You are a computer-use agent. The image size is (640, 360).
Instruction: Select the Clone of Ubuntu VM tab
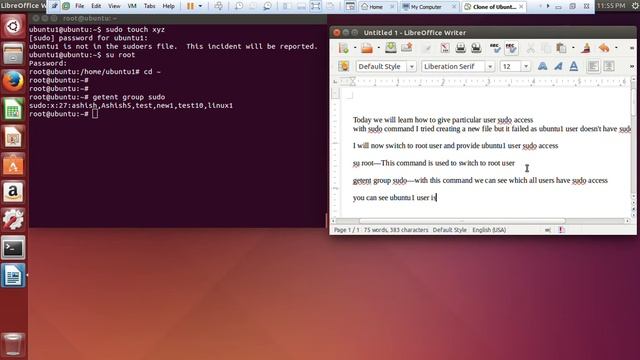click(493, 7)
